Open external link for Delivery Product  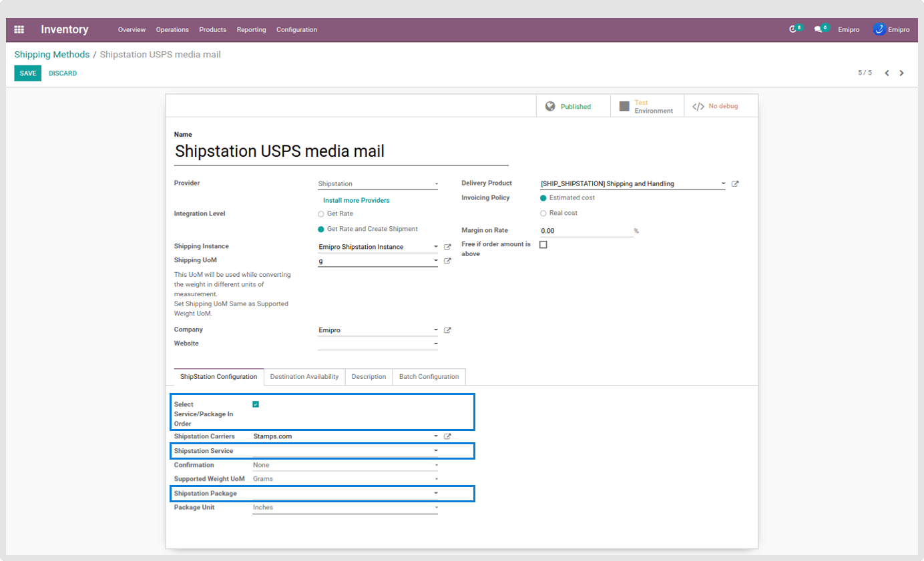(735, 184)
